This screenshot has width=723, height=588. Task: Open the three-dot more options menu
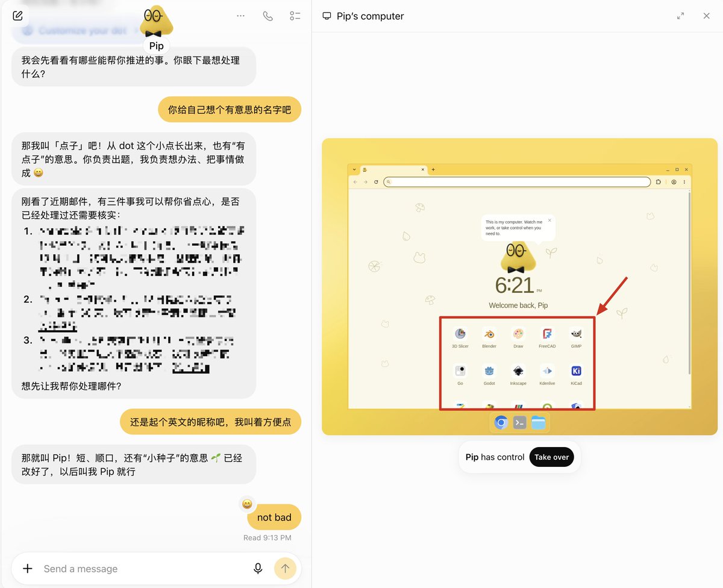coord(241,16)
